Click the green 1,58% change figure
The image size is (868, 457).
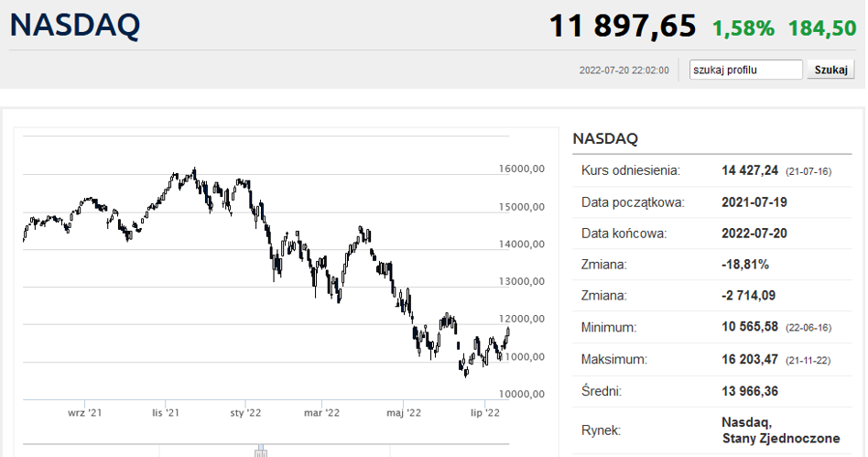pyautogui.click(x=743, y=28)
